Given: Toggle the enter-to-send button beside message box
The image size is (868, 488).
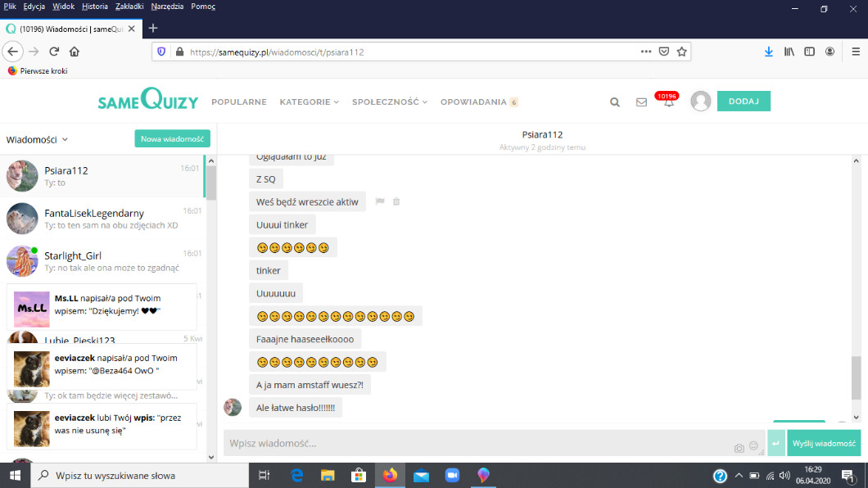Looking at the screenshot, I should pos(776,443).
